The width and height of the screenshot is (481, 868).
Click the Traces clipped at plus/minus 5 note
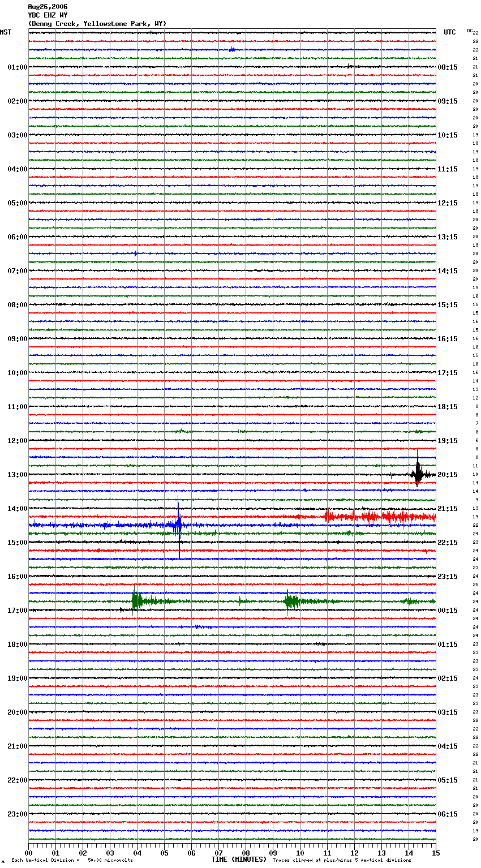coord(342,861)
